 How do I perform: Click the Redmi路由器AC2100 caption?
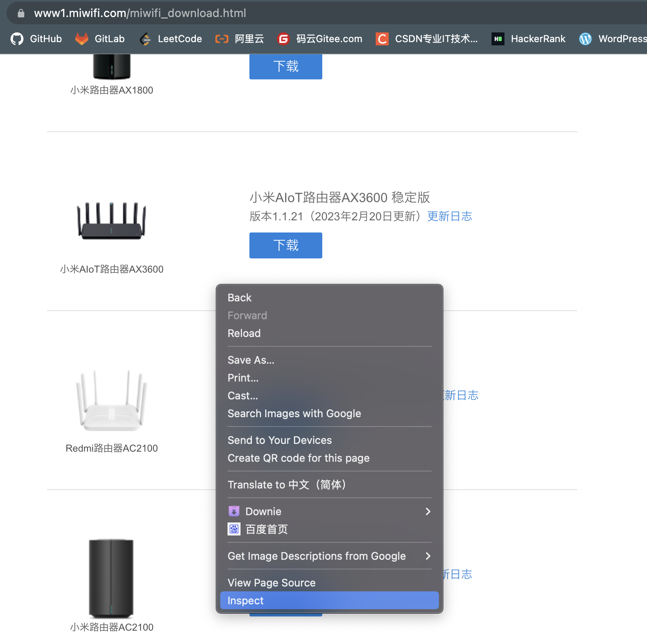tap(112, 448)
